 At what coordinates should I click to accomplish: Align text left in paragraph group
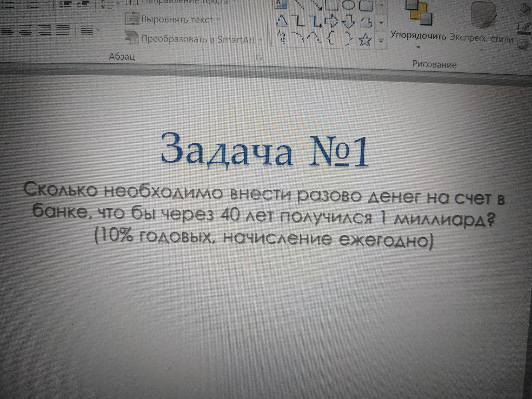pyautogui.click(x=7, y=30)
